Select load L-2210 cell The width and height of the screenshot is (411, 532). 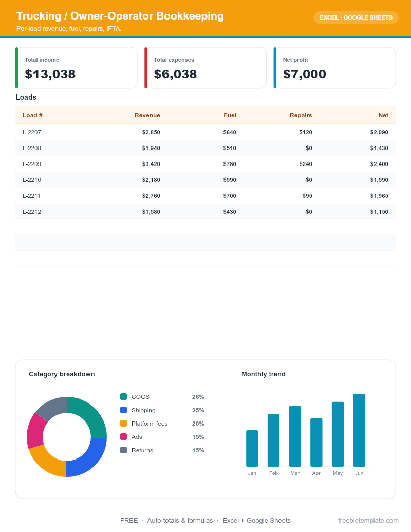click(x=32, y=180)
